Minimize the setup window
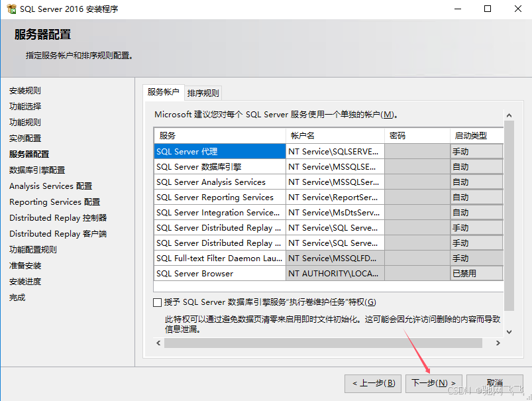Viewport: 532px width, 401px height. click(x=458, y=9)
